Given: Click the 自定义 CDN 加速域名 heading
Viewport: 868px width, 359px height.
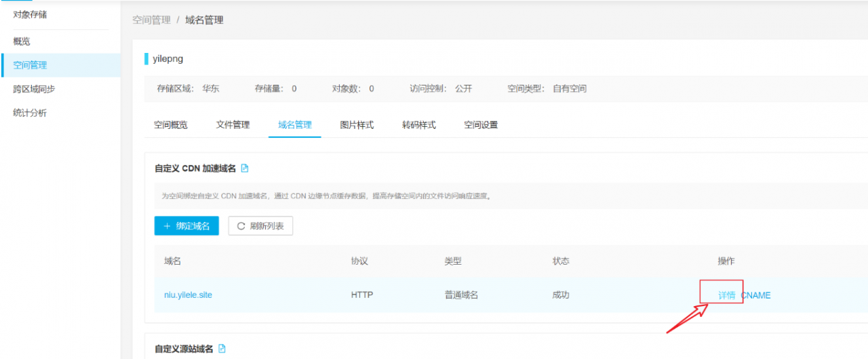Looking at the screenshot, I should tap(195, 168).
